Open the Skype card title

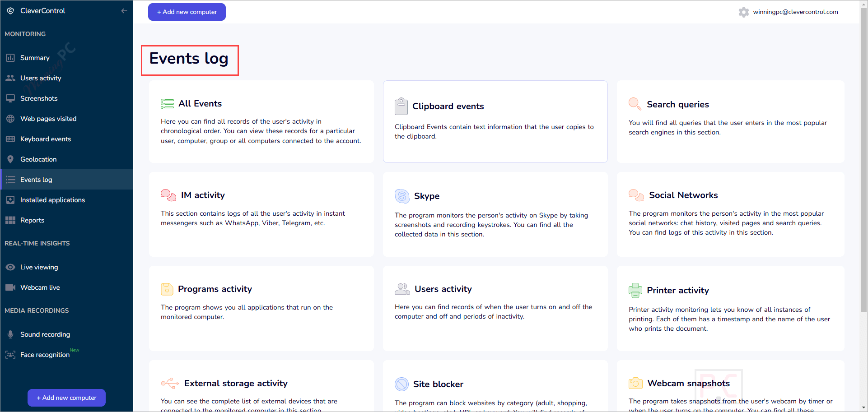pos(427,196)
